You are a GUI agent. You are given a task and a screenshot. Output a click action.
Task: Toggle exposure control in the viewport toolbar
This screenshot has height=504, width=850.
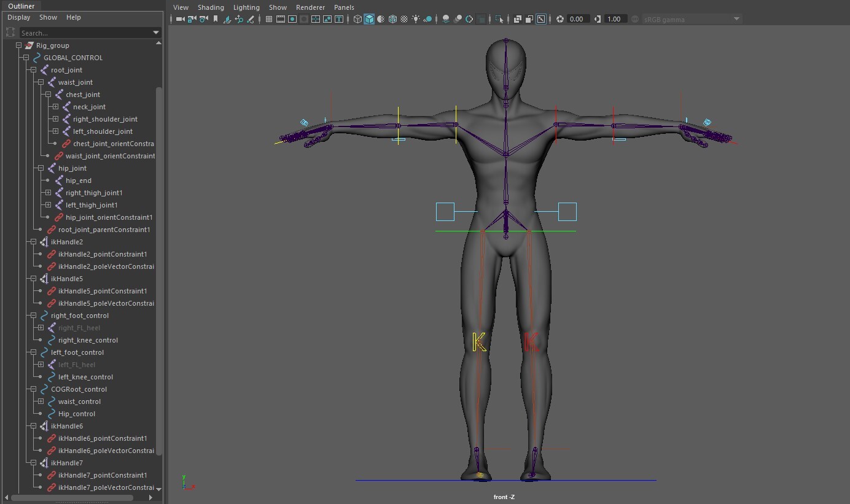pyautogui.click(x=560, y=19)
